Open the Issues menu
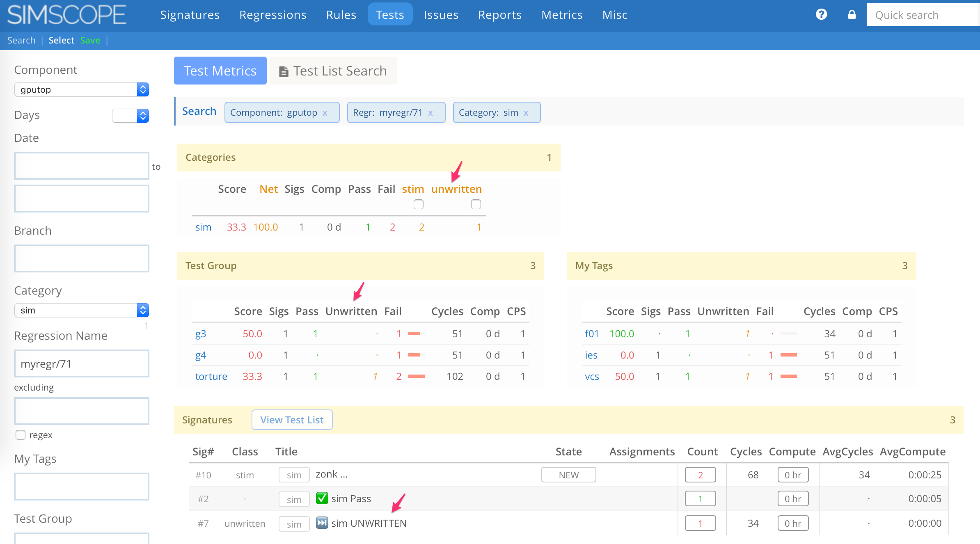 tap(441, 15)
